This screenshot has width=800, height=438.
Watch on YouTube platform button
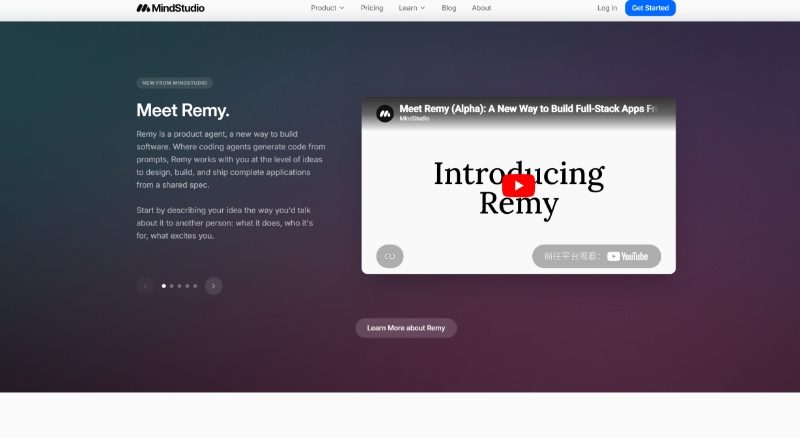(596, 256)
